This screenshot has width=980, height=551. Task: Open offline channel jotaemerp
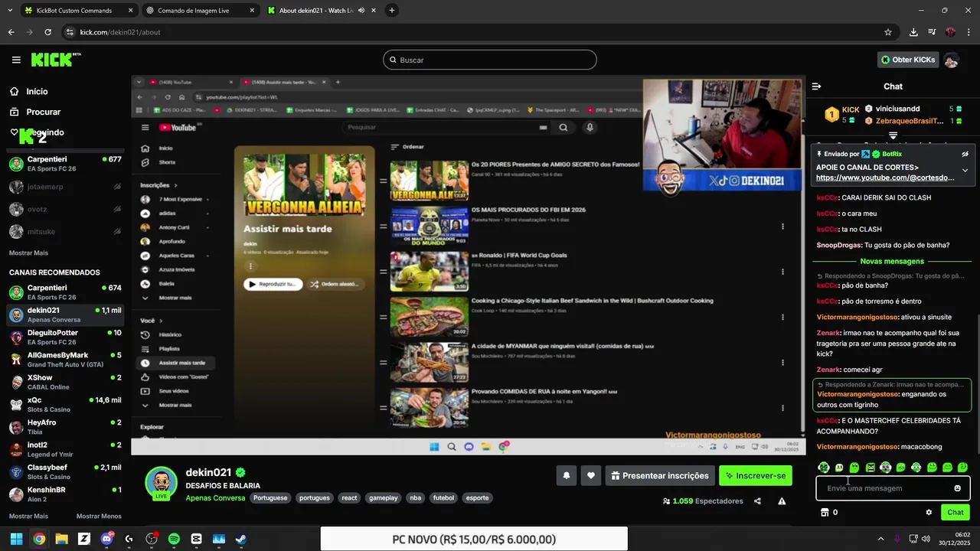[65, 187]
